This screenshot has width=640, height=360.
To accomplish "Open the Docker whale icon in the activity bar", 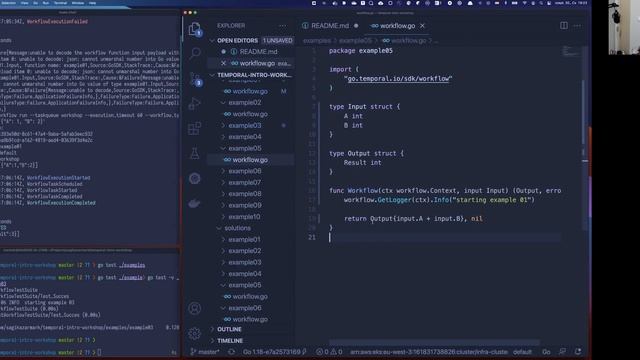I will coord(195,203).
